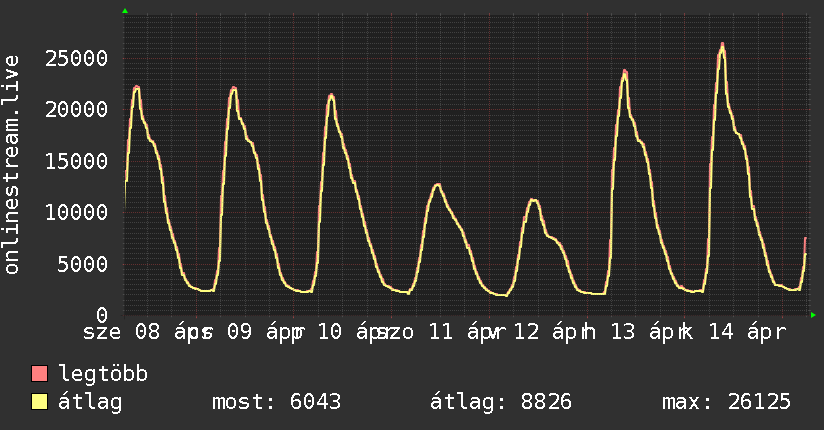The width and height of the screenshot is (824, 430).
Task: Click the '10' date label on x-axis
Action: pos(331,332)
